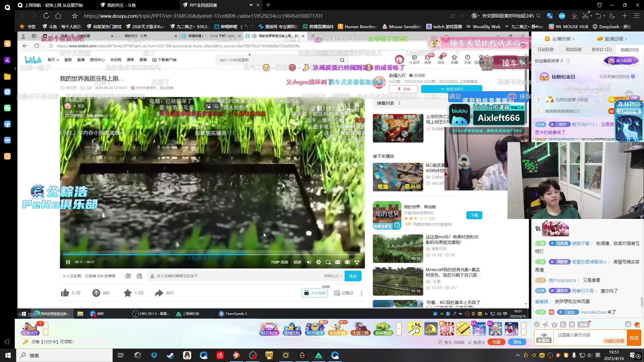Follow the uploader with +关注 5972 button
Viewport: 644px width, 362px height.
pos(451,89)
